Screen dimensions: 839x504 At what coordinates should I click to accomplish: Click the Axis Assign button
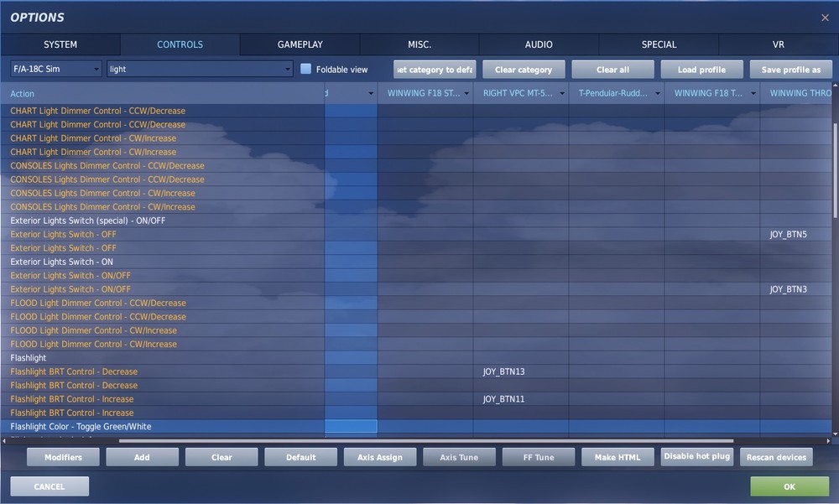point(380,457)
